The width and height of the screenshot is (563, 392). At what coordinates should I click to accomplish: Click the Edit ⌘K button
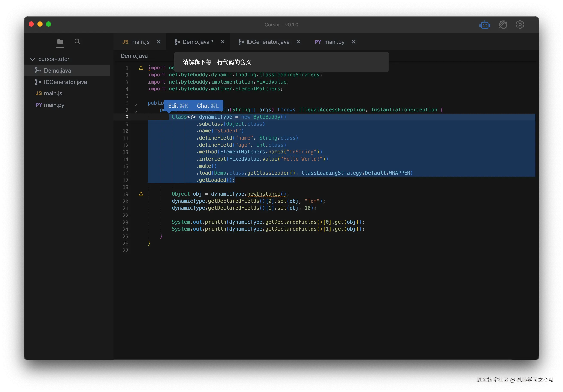(178, 106)
